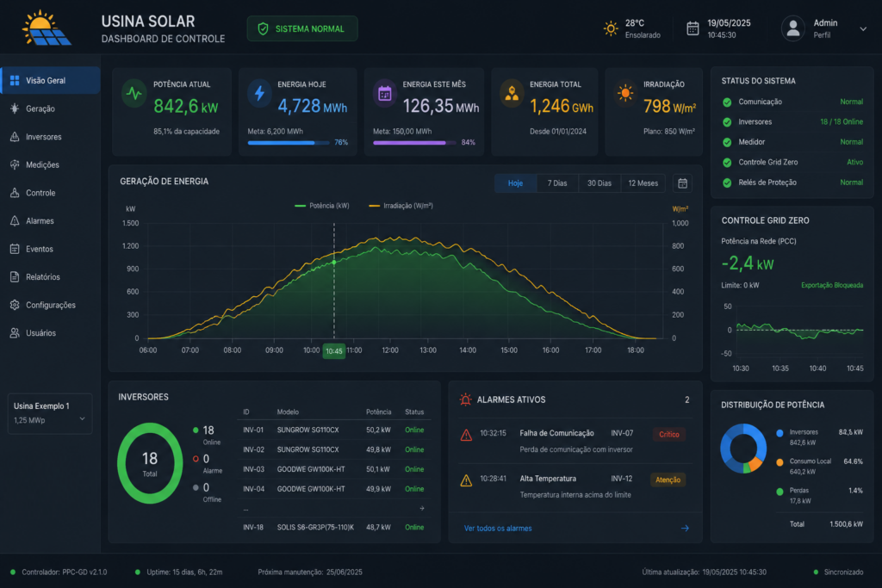Click the Sistema Normal status button
Image resolution: width=882 pixels, height=588 pixels.
(x=302, y=28)
